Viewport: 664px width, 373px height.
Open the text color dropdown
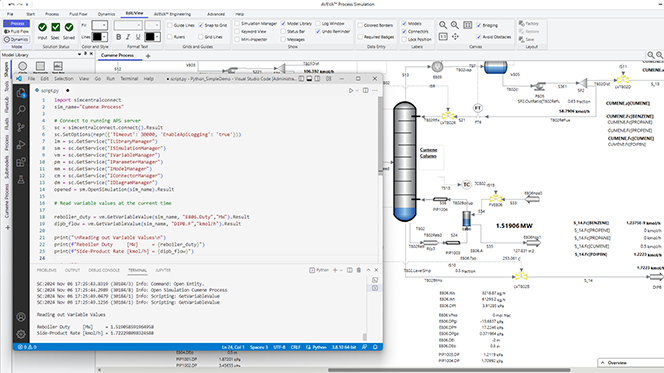(x=157, y=37)
